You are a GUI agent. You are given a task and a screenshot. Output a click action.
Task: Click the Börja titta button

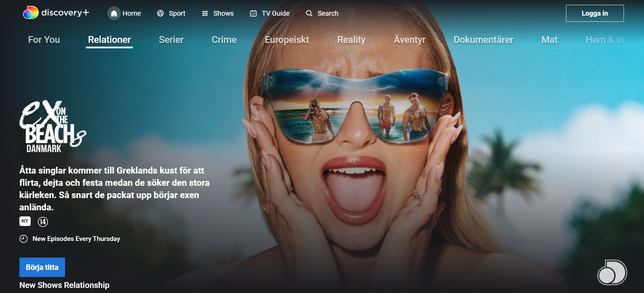tap(42, 267)
